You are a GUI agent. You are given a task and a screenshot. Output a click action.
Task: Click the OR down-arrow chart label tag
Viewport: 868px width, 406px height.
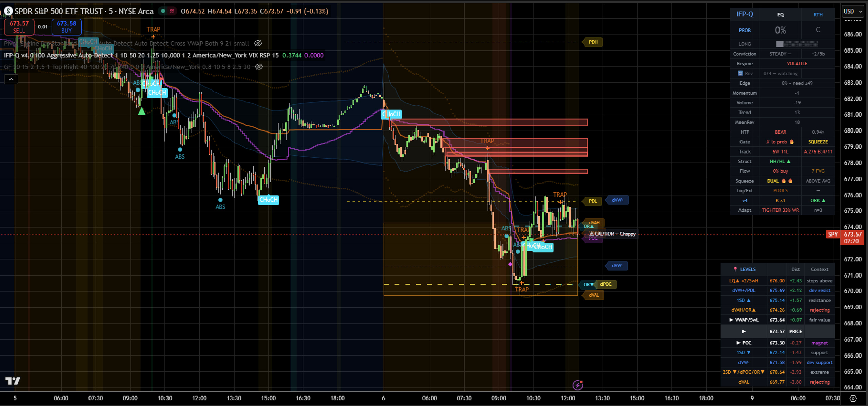[x=588, y=285]
